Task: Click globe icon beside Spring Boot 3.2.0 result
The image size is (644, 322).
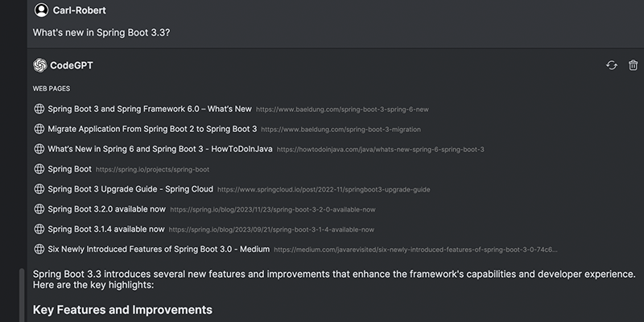Action: 39,209
